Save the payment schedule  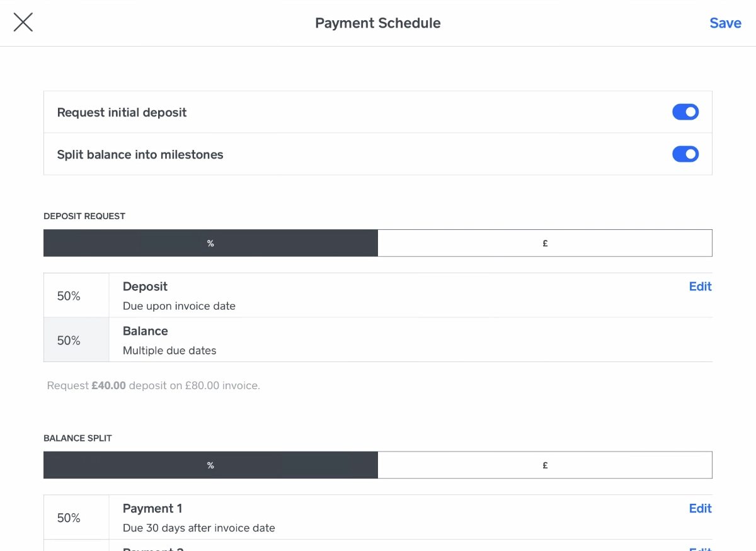(725, 23)
